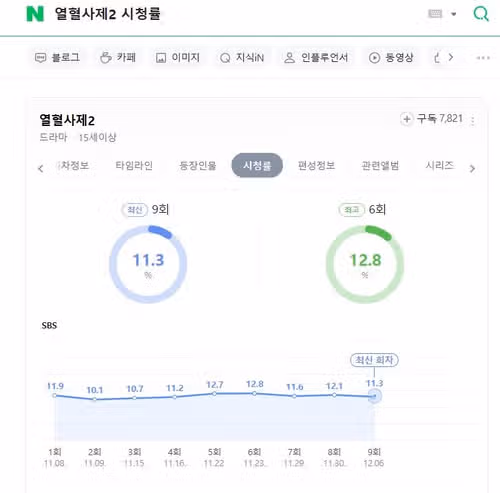The image size is (500, 493).
Task: Open the on-screen keyboard icon
Action: [435, 14]
